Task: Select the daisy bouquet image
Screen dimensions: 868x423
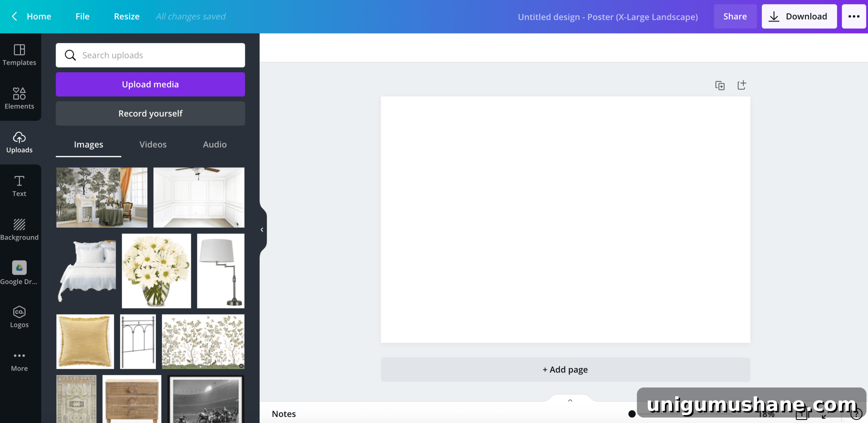Action: [156, 271]
